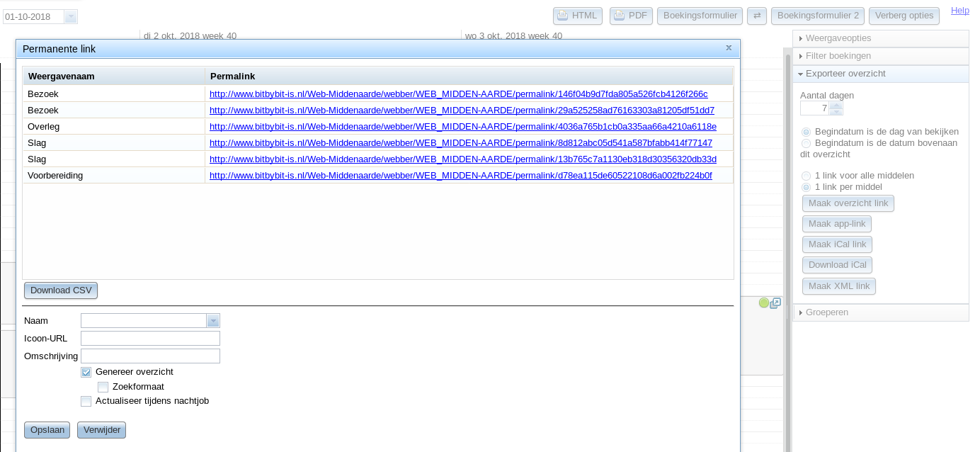Enable the Zoekformaat checkbox

(103, 387)
